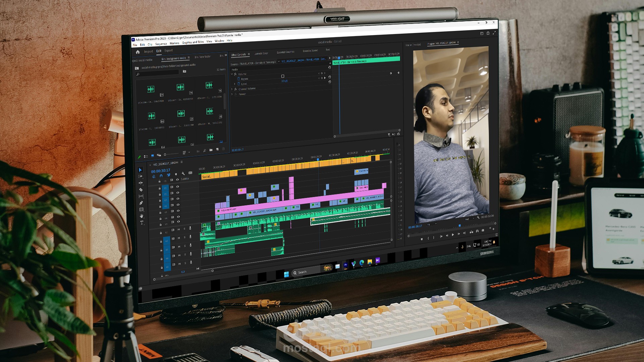Screen dimensions: 644x362
Task: Click the Home icon in the workspace bar
Action: tap(138, 52)
